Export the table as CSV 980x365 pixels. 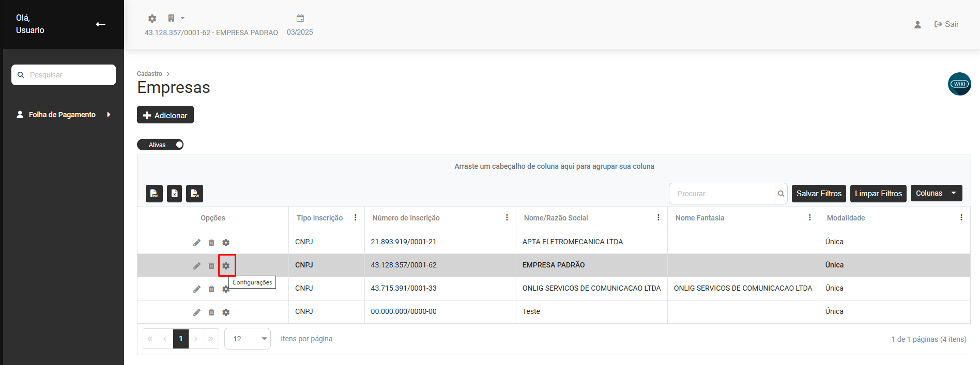(194, 194)
